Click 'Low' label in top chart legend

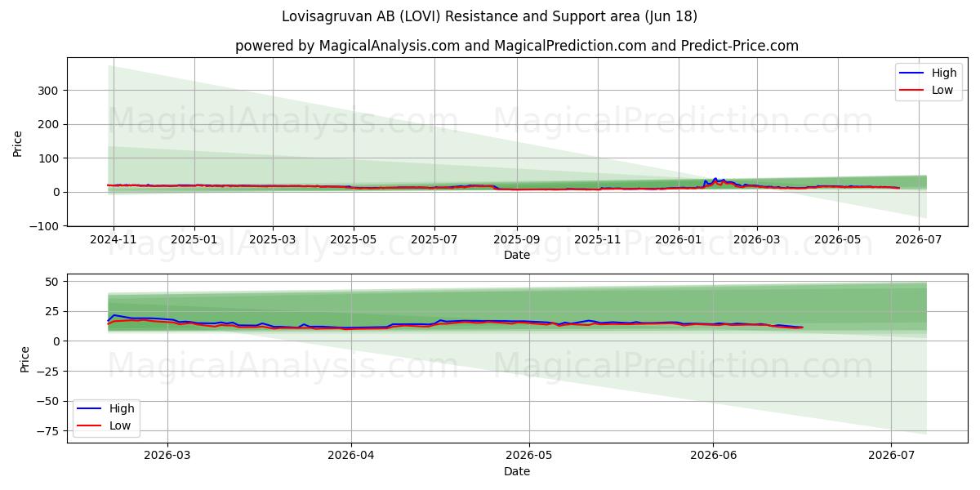[942, 90]
